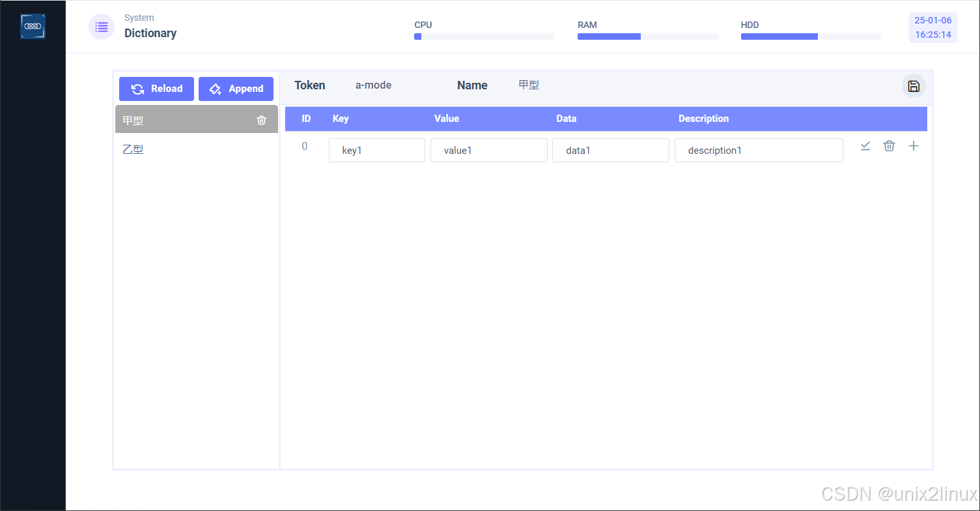Click the Append button

click(236, 89)
